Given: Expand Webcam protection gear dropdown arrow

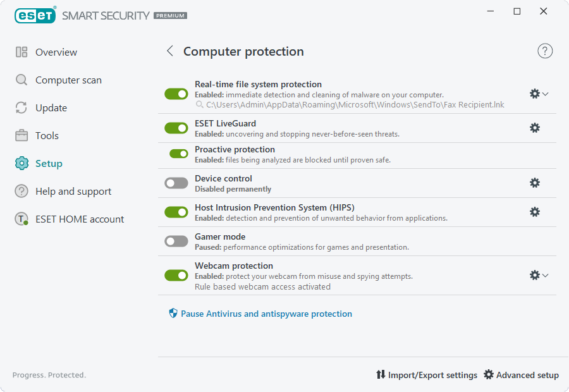Looking at the screenshot, I should click(x=546, y=275).
